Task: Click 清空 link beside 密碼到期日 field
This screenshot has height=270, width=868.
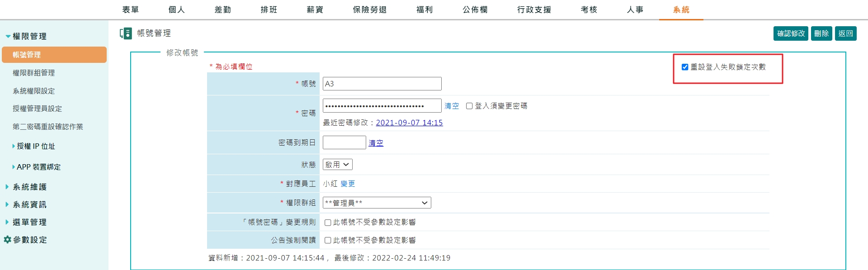Action: pyautogui.click(x=376, y=143)
